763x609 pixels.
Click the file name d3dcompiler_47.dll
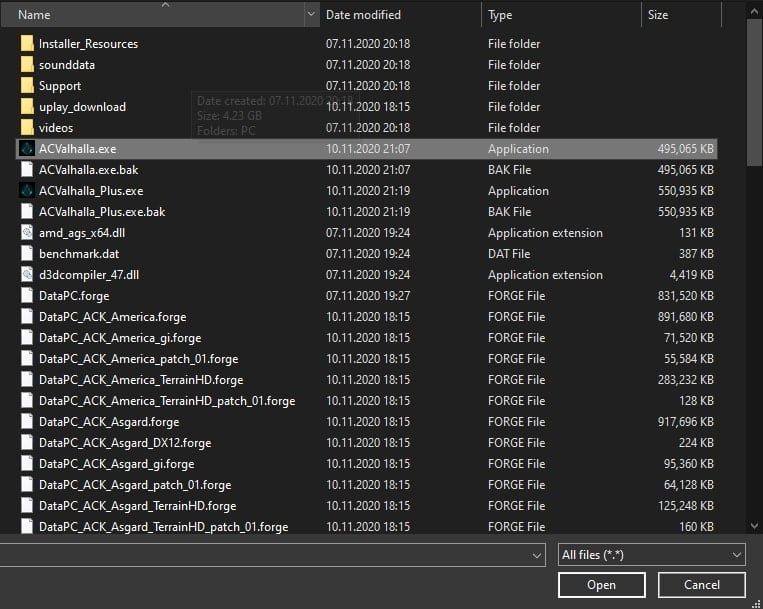tap(89, 274)
